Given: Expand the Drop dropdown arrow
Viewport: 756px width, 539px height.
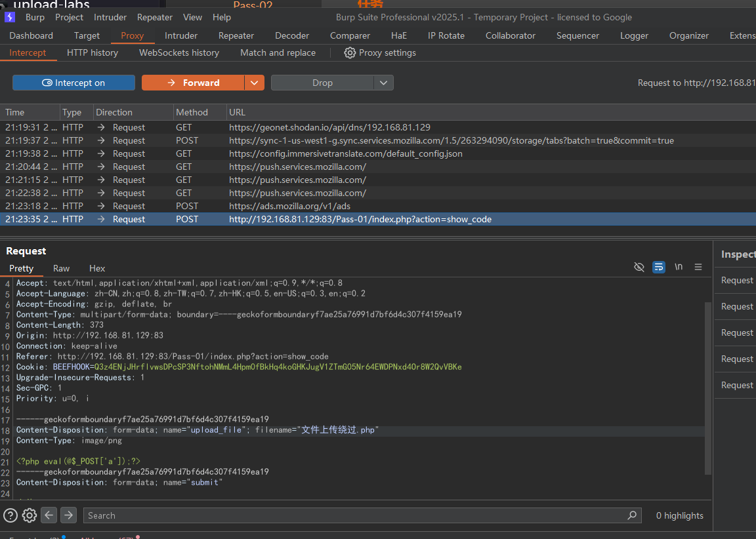Looking at the screenshot, I should [x=383, y=83].
